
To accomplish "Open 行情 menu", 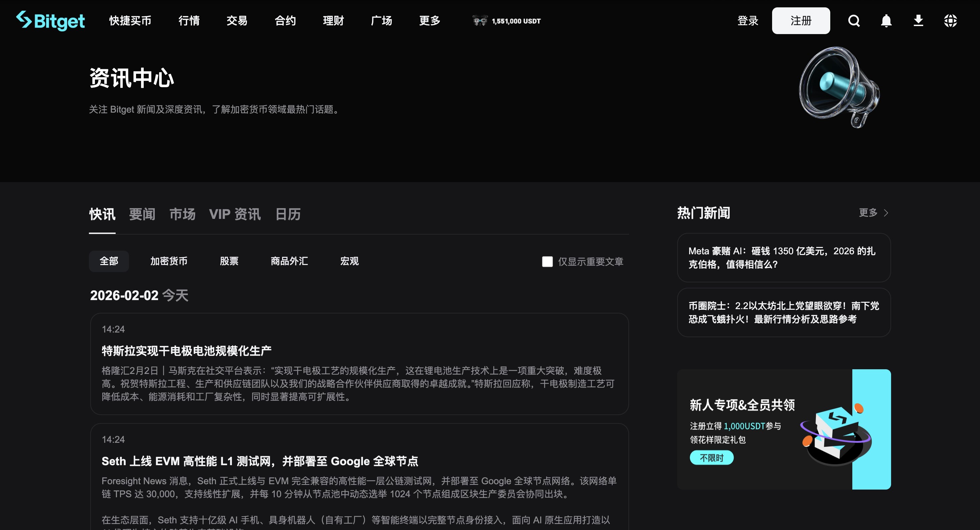I will point(189,20).
